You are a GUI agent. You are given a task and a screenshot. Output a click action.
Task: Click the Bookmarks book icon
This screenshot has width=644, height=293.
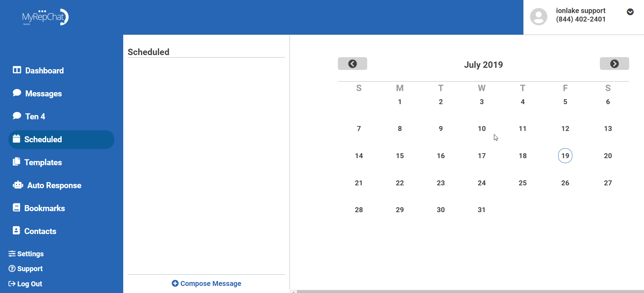(16, 208)
